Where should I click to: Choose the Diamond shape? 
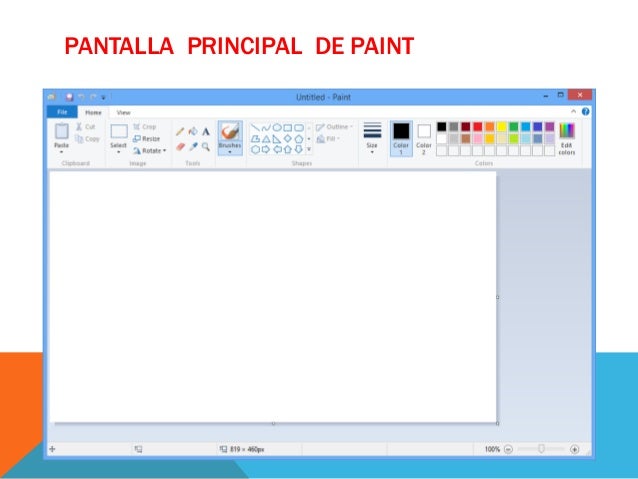288,139
